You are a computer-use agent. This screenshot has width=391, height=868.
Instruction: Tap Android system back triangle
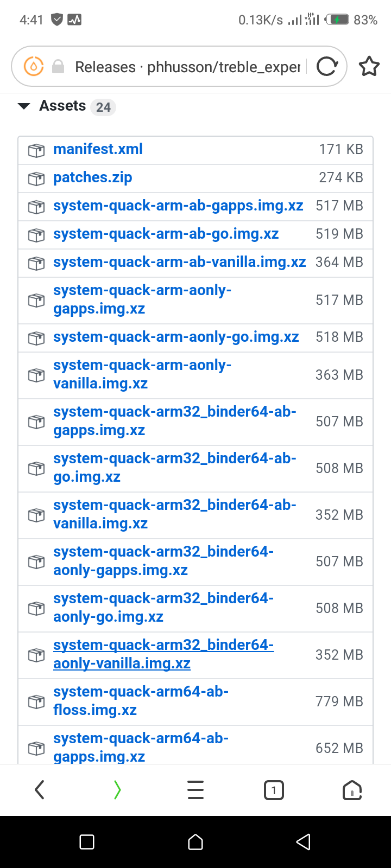click(x=303, y=842)
